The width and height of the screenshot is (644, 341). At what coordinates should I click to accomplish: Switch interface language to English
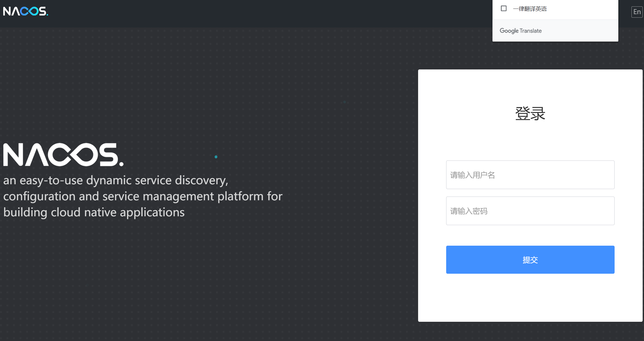point(637,12)
